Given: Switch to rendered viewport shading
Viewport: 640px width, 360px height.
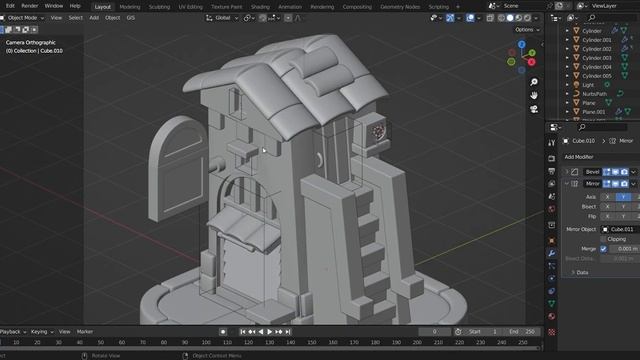Looking at the screenshot, I should coord(527,18).
